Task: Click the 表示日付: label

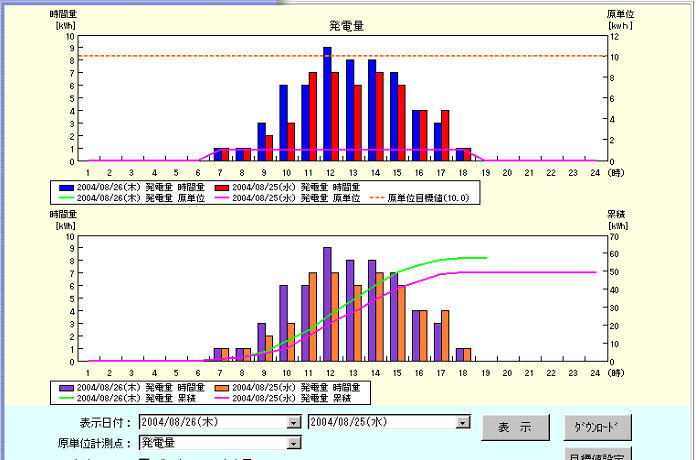Action: pyautogui.click(x=106, y=423)
